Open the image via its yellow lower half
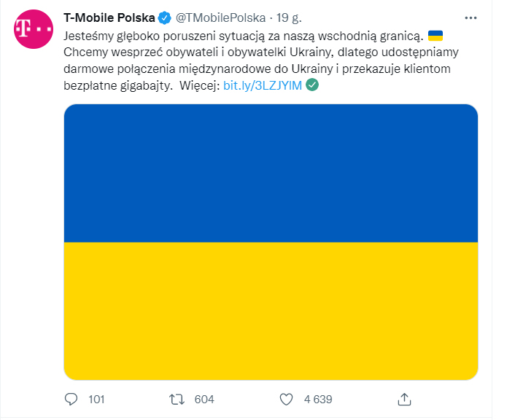The height and width of the screenshot is (420, 515). [271, 311]
